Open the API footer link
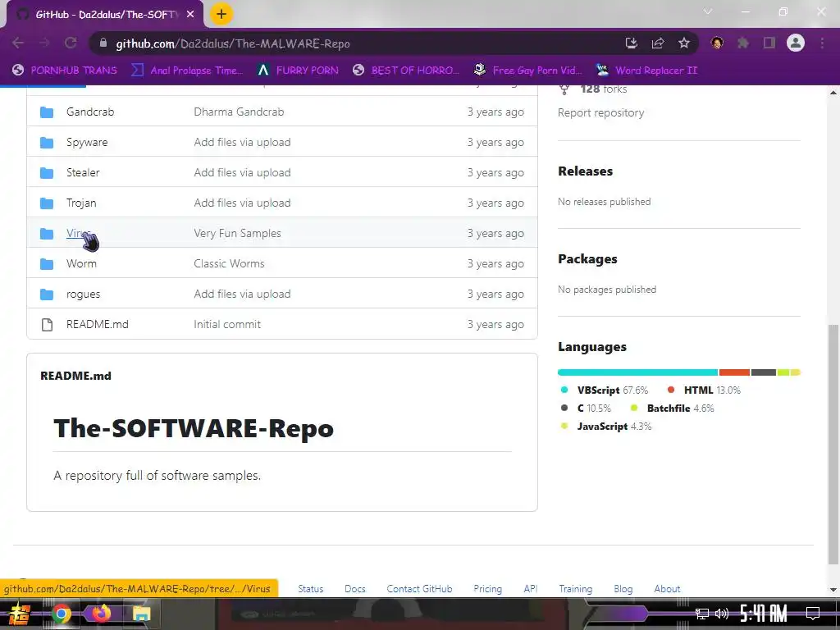This screenshot has width=840, height=630. pos(531,589)
